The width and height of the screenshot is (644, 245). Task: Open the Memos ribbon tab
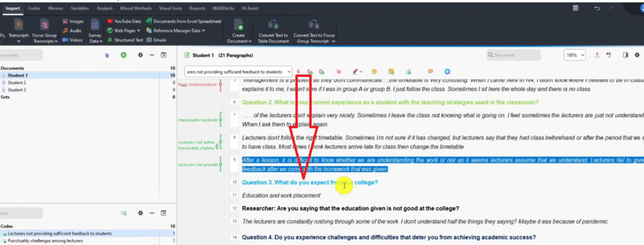click(x=55, y=8)
